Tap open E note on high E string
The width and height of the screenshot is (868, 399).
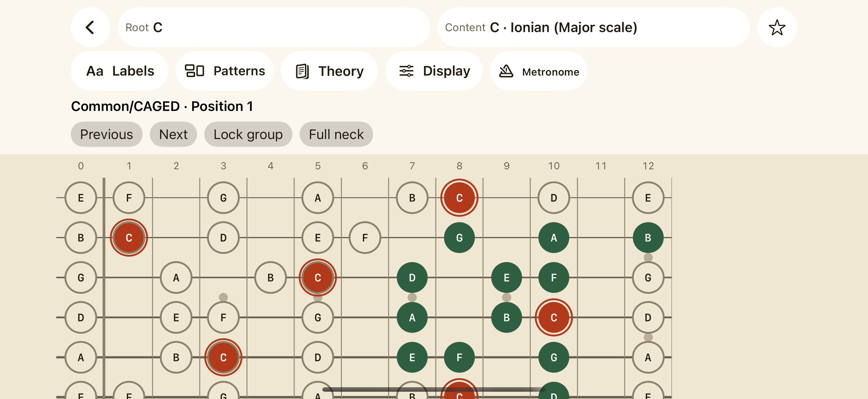point(81,198)
